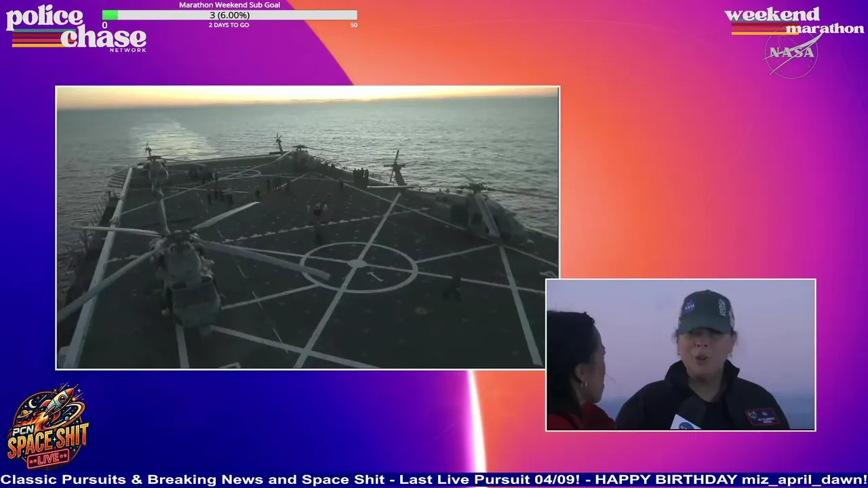
Task: Click the "Marathon Weekend Sub Goal" title
Action: (x=229, y=5)
